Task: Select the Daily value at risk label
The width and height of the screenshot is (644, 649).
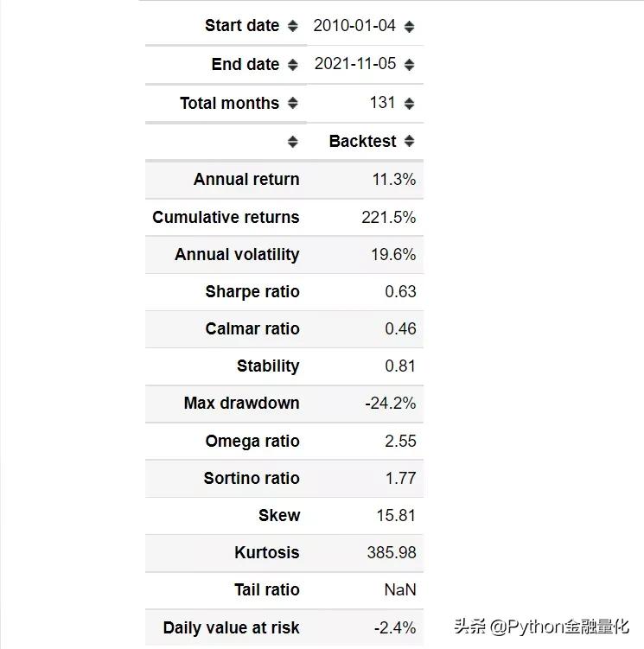Action: pyautogui.click(x=231, y=627)
